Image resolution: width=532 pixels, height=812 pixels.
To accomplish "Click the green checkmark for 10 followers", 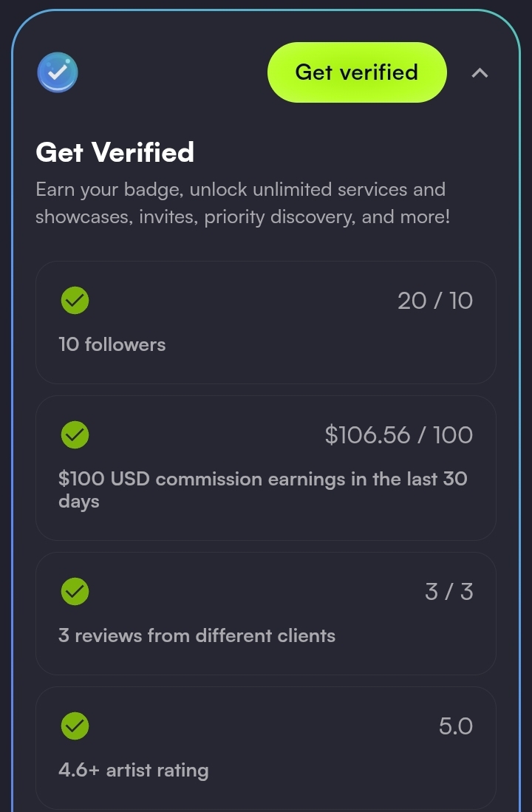I will tap(75, 301).
